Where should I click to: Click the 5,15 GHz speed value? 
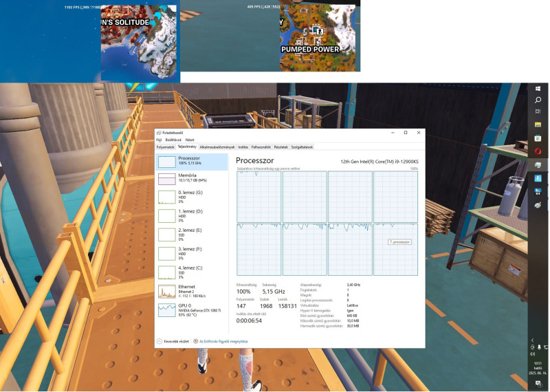pos(274,292)
